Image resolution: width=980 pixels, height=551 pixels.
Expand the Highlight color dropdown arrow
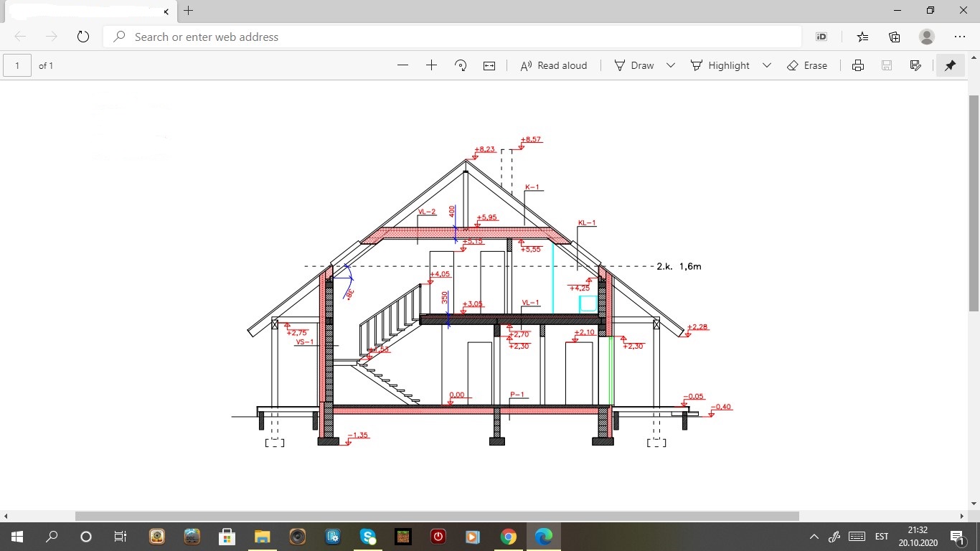(766, 65)
